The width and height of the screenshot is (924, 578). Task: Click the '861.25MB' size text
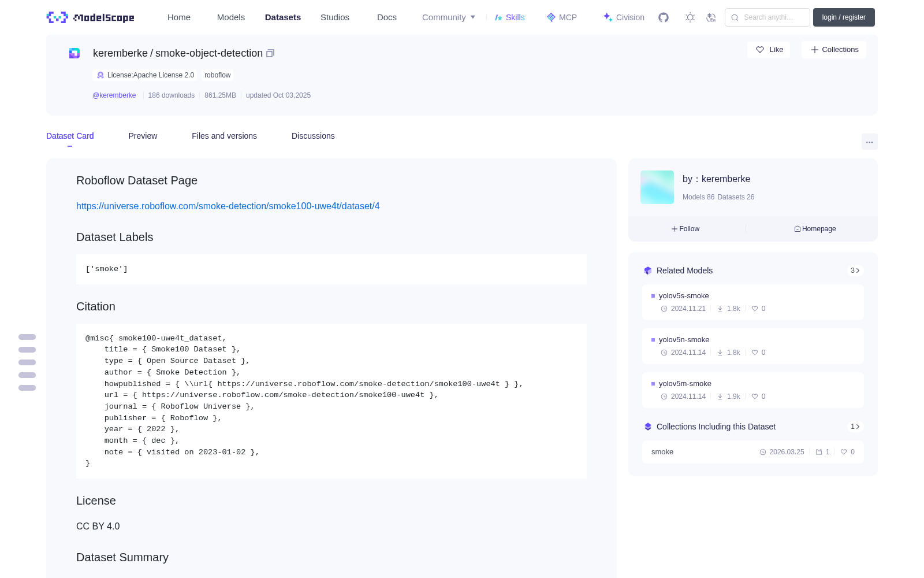(220, 95)
